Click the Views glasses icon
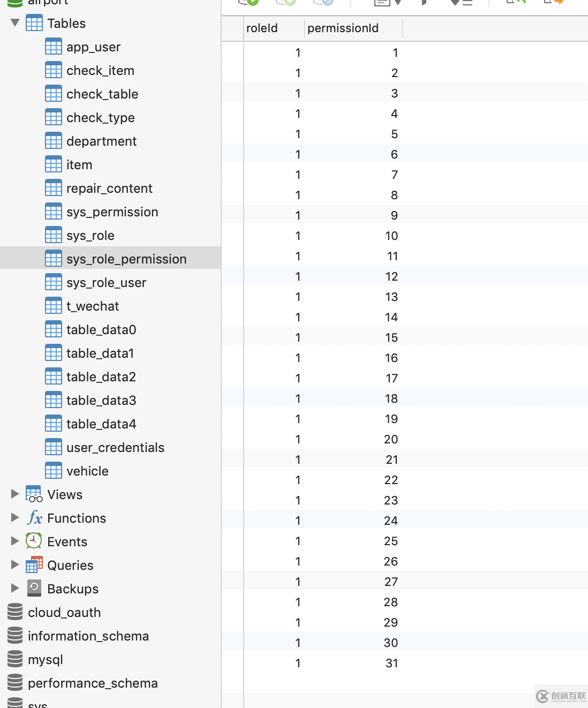 click(x=34, y=494)
